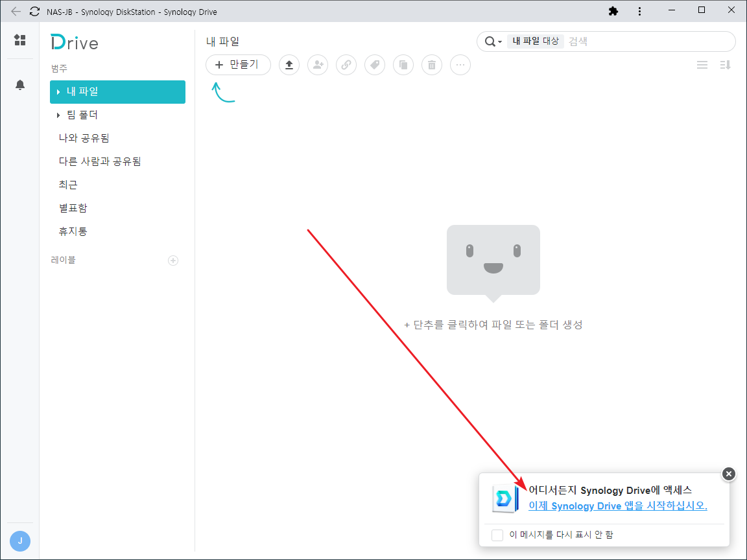Click the share with user icon

318,65
